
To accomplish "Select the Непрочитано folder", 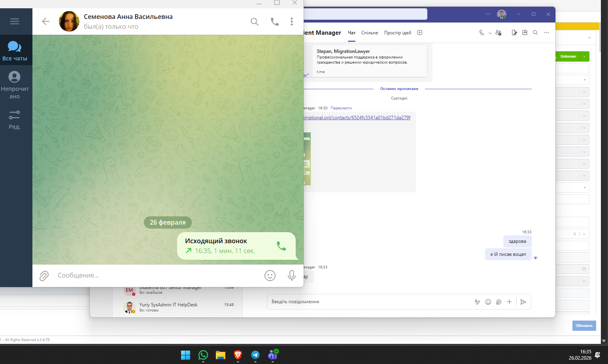I will pyautogui.click(x=15, y=85).
